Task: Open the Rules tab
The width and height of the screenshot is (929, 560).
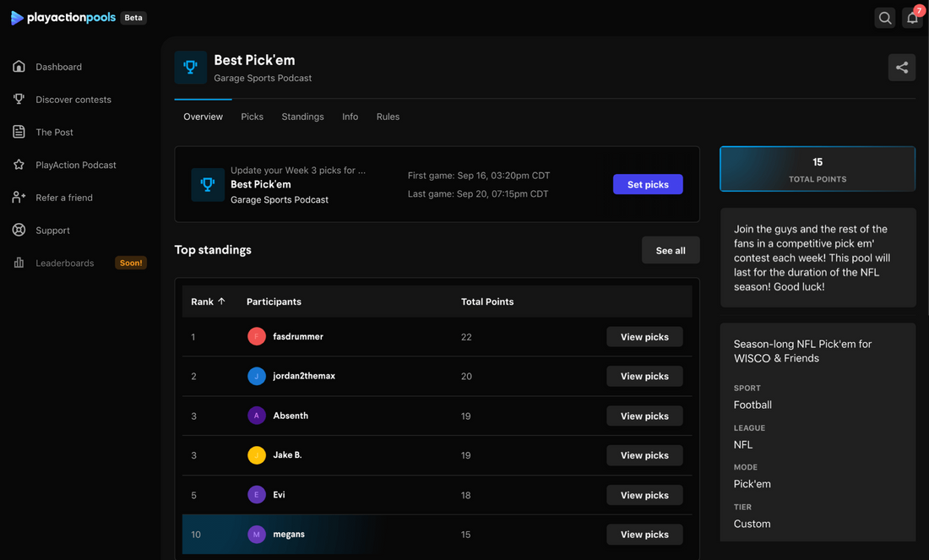Action: (388, 117)
